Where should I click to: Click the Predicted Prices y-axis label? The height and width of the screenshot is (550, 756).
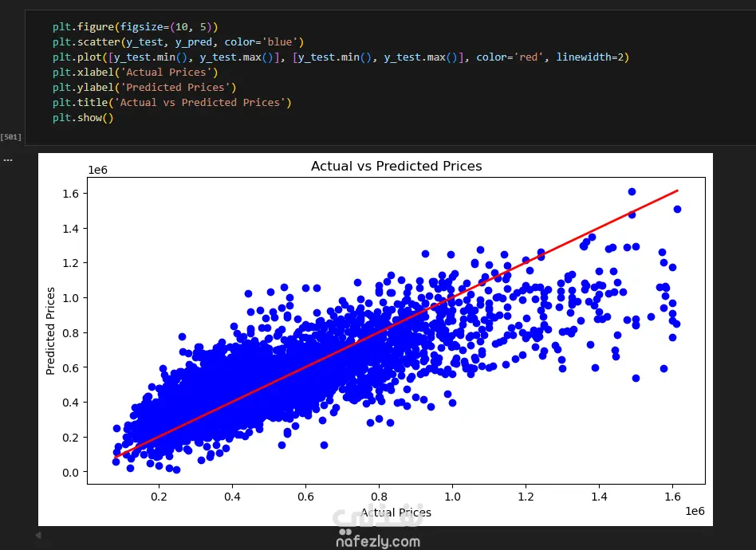tap(50, 331)
